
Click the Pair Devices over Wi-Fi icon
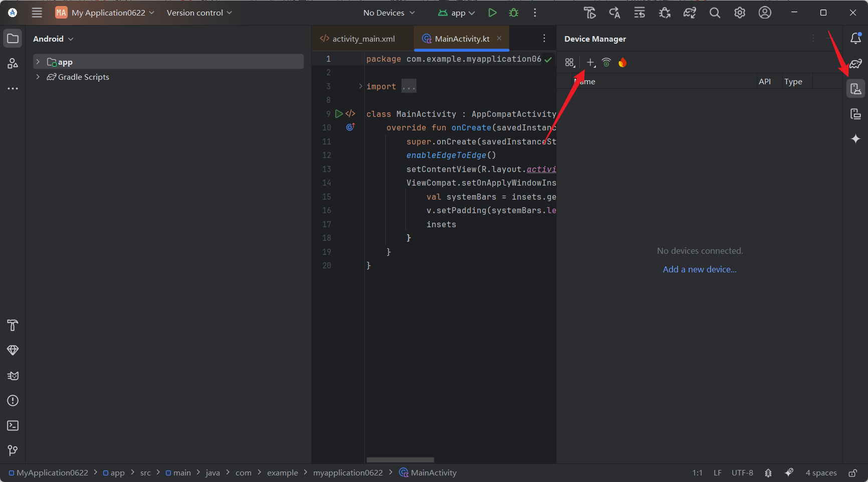click(606, 62)
